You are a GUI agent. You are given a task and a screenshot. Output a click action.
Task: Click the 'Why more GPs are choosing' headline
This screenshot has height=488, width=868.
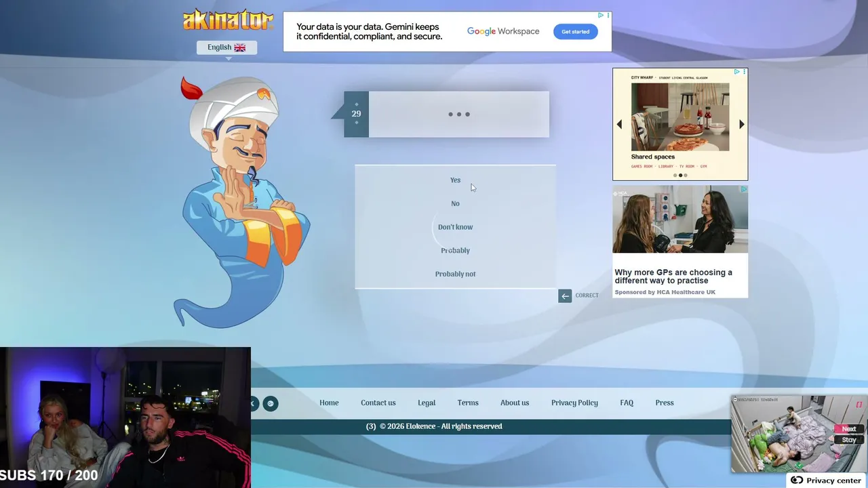point(673,277)
